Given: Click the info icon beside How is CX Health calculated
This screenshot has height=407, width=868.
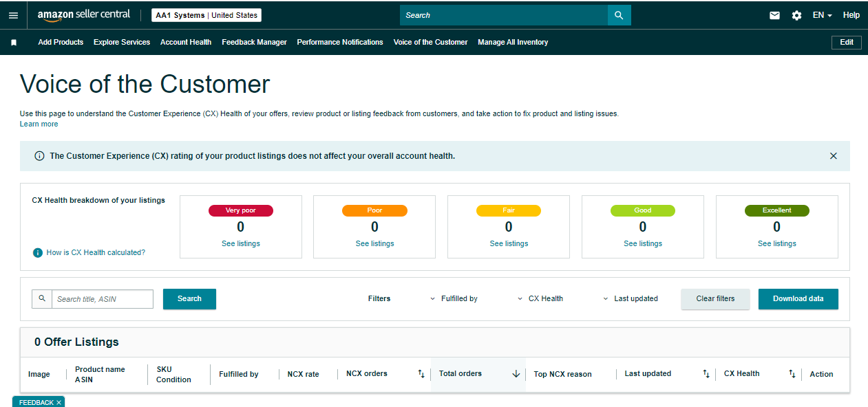Looking at the screenshot, I should 38,253.
